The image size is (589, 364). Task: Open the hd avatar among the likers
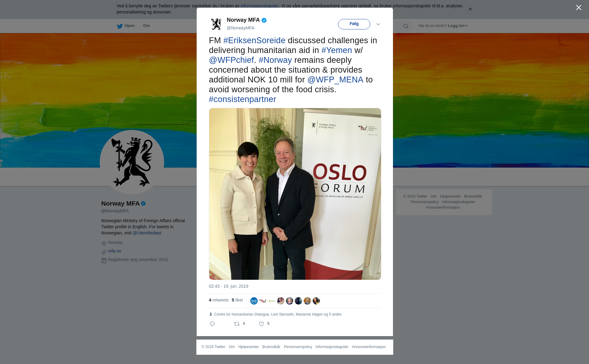263,301
